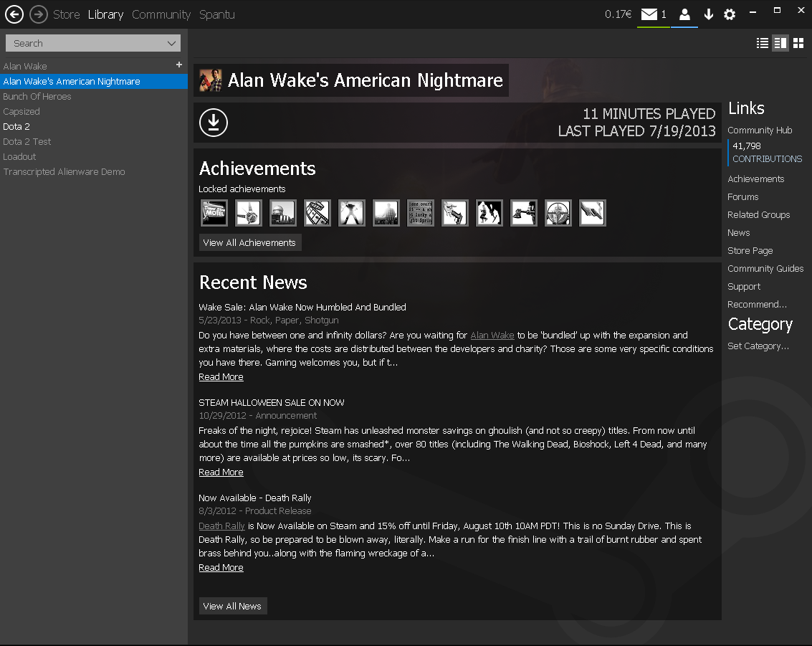Click the game install download circle icon
Image resolution: width=812 pixels, height=646 pixels.
(214, 123)
